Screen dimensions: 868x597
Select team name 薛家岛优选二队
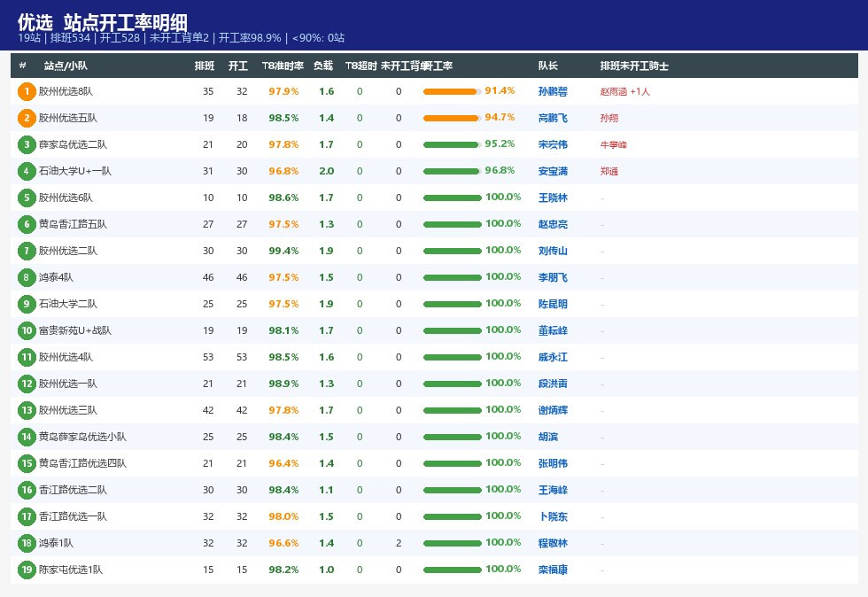(x=73, y=144)
